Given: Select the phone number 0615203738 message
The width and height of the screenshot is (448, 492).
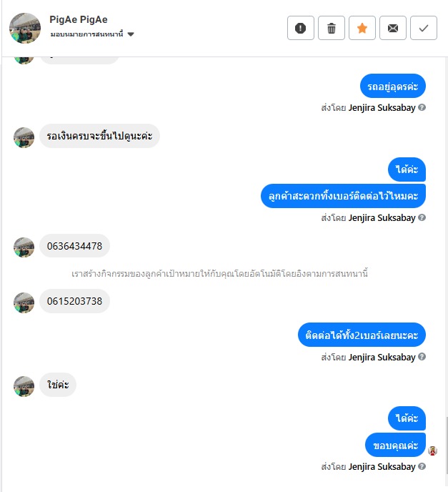Looking at the screenshot, I should [x=74, y=301].
